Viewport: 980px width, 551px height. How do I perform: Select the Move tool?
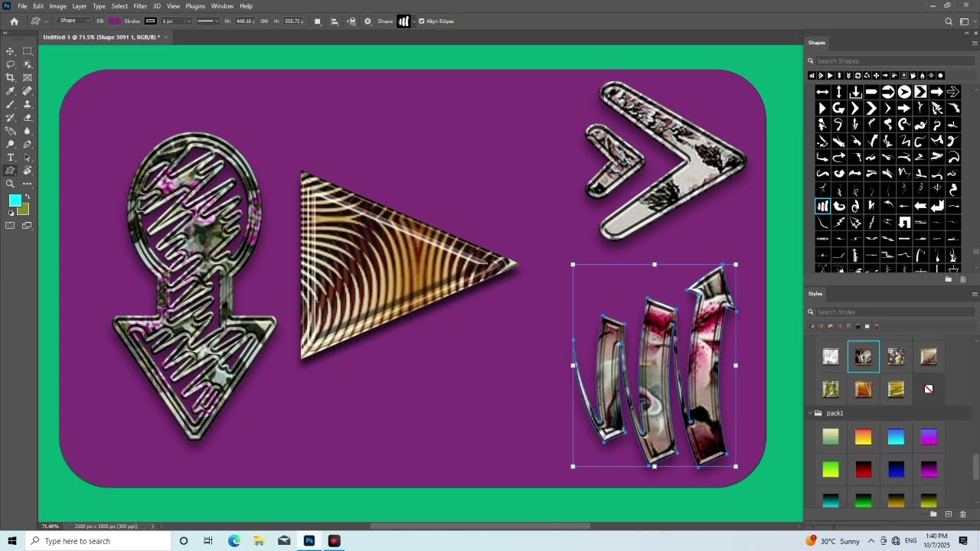point(11,51)
